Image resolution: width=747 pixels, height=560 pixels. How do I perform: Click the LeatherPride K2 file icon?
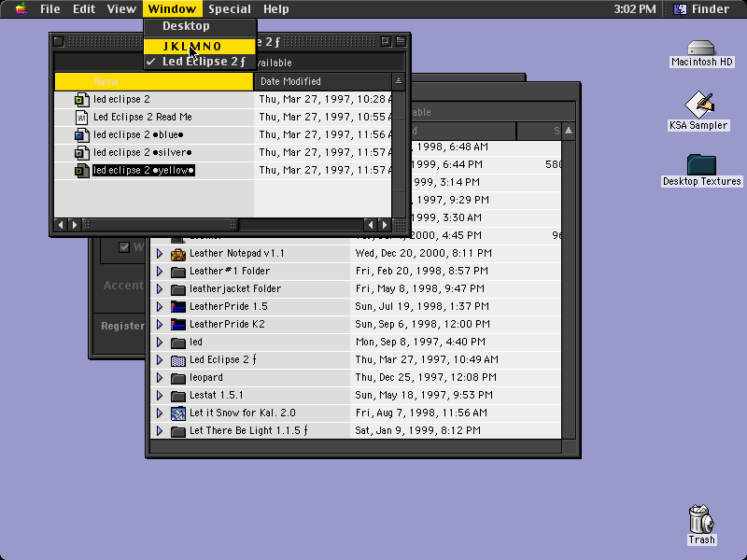tap(178, 324)
